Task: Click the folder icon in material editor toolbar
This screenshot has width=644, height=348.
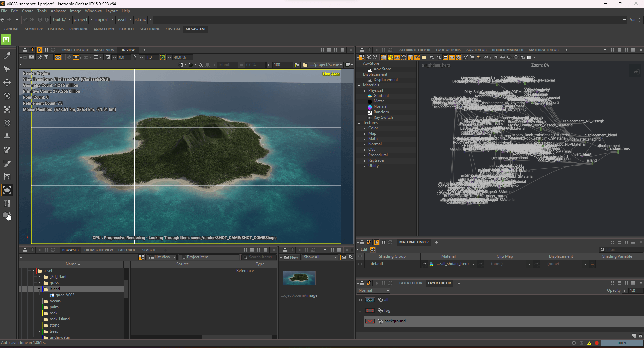Action: (x=424, y=57)
